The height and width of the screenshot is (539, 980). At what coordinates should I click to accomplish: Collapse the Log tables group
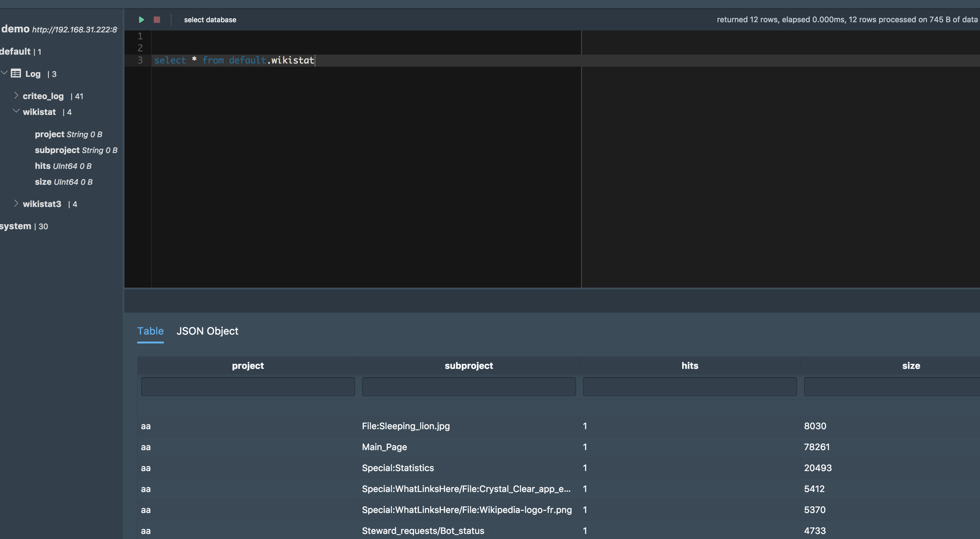point(4,73)
